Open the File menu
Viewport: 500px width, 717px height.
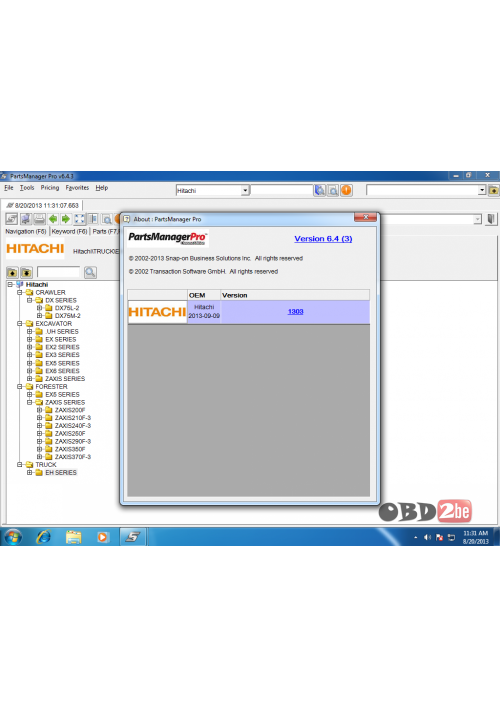[x=9, y=187]
